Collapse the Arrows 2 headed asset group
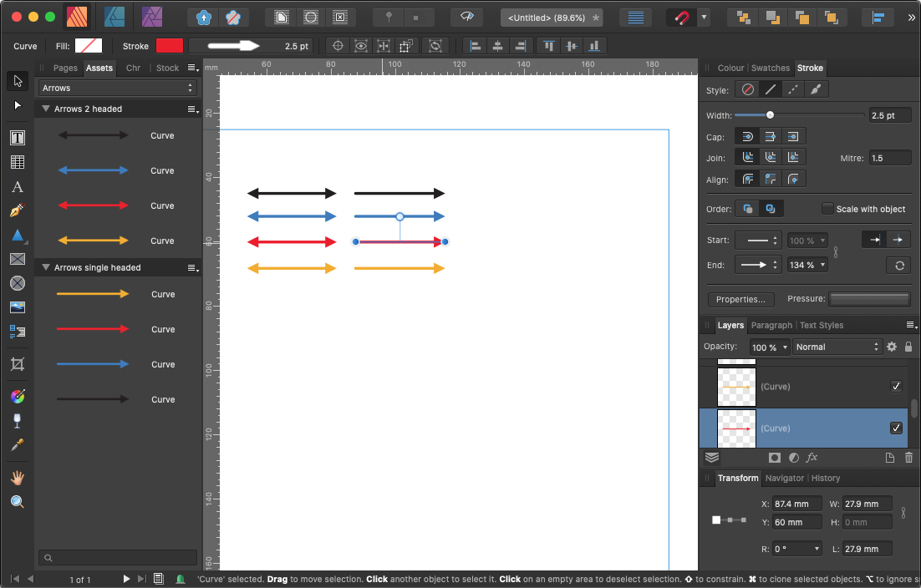Image resolution: width=921 pixels, height=588 pixels. [45, 108]
